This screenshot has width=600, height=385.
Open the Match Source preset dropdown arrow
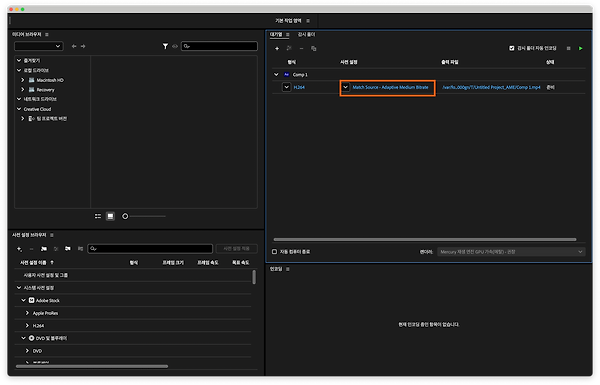(346, 87)
